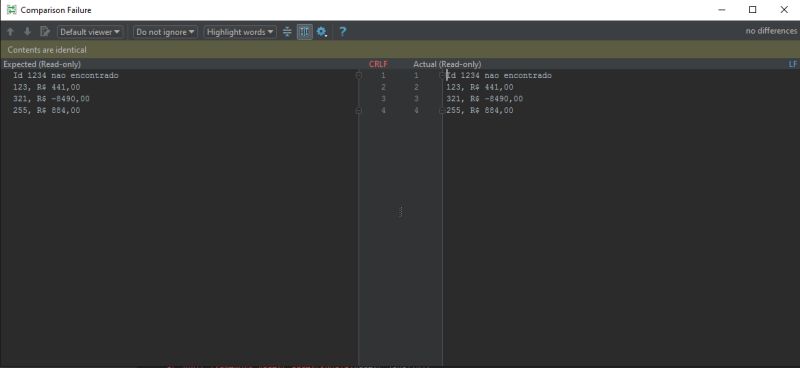
Task: Click the CRLF line separator label
Action: point(378,64)
